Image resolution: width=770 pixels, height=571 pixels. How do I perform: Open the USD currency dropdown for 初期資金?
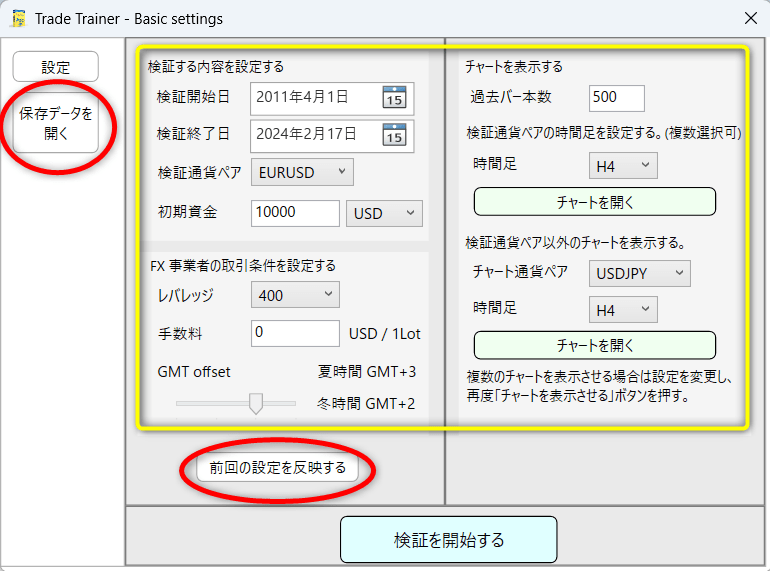click(384, 214)
